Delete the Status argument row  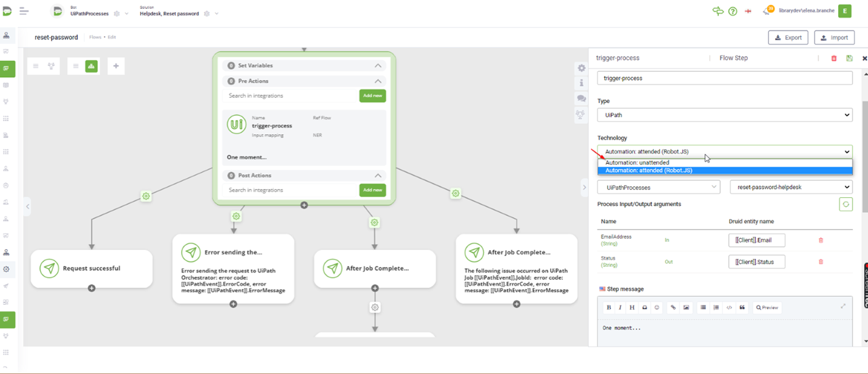[821, 262]
